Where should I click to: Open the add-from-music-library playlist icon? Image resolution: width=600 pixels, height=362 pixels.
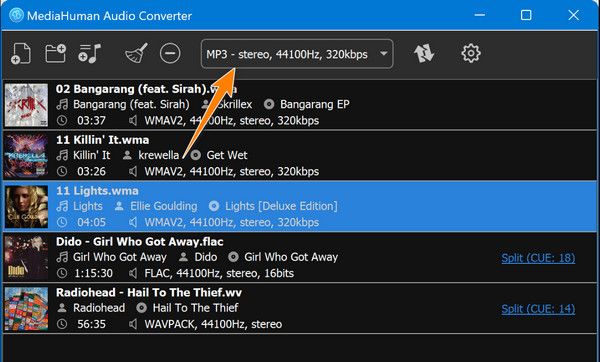(89, 53)
